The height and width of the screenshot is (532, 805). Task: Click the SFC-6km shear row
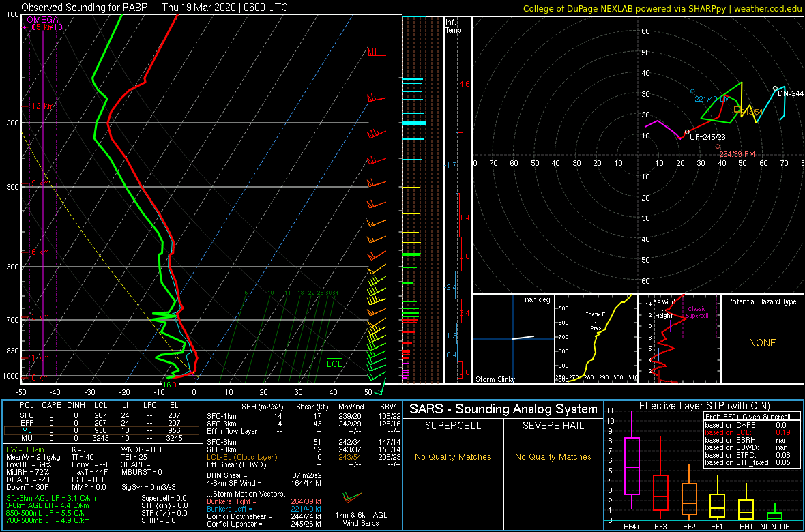click(303, 442)
